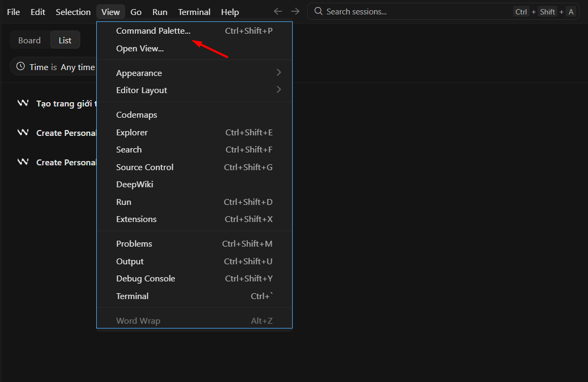Click the clock icon in time filter
The width and height of the screenshot is (588, 382).
tap(21, 66)
